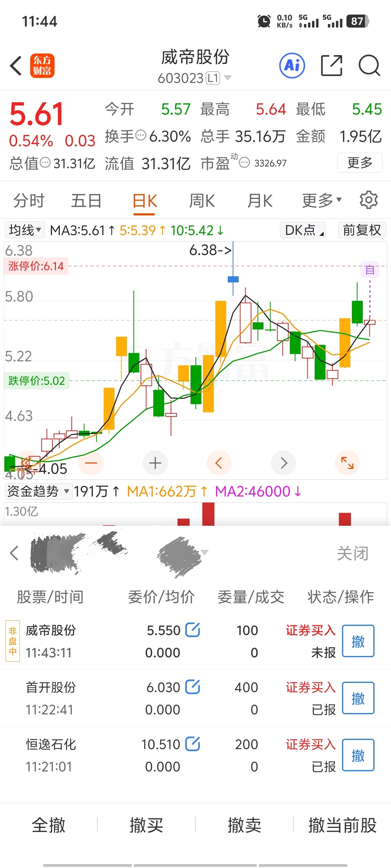This screenshot has height=868, width=391.
Task: Move chart right with grey arrow
Action: (x=283, y=463)
